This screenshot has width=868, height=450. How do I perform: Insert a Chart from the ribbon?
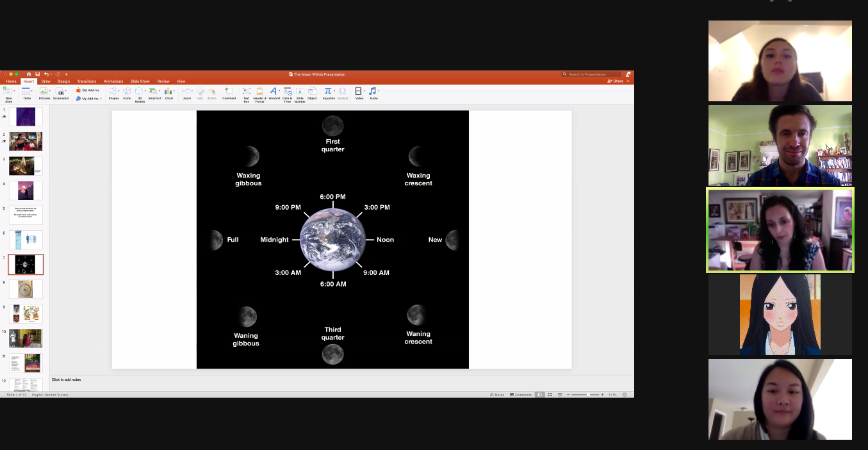point(169,92)
